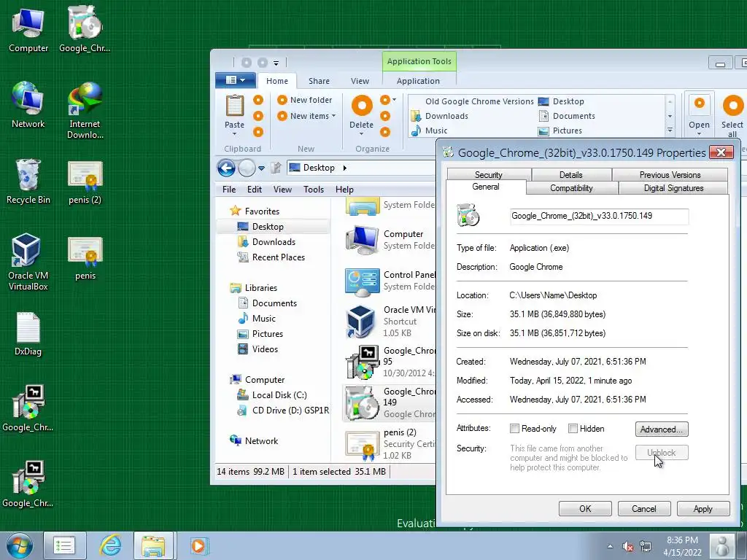Viewport: 747px width, 560px height.
Task: Click the Apply button
Action: pyautogui.click(x=703, y=508)
